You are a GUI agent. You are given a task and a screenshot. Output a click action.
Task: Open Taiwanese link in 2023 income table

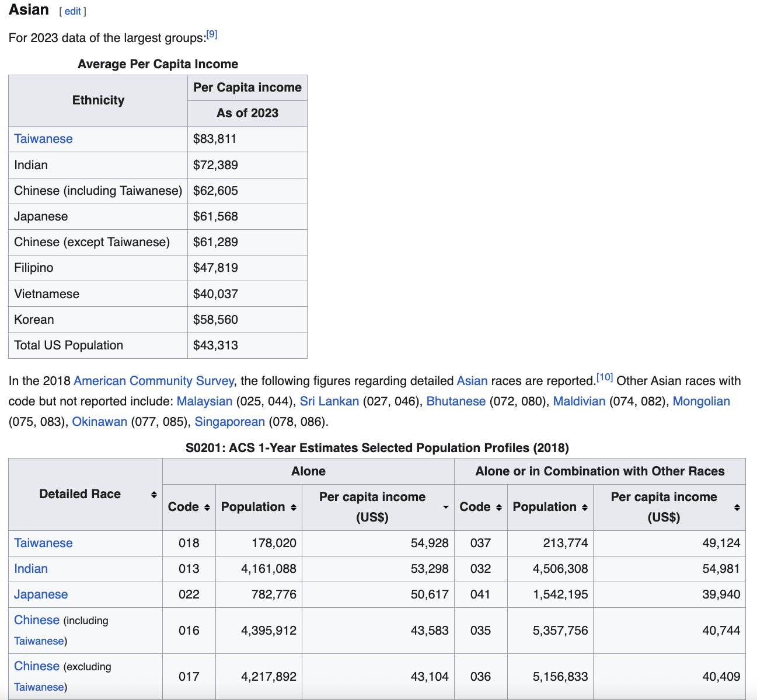(43, 139)
